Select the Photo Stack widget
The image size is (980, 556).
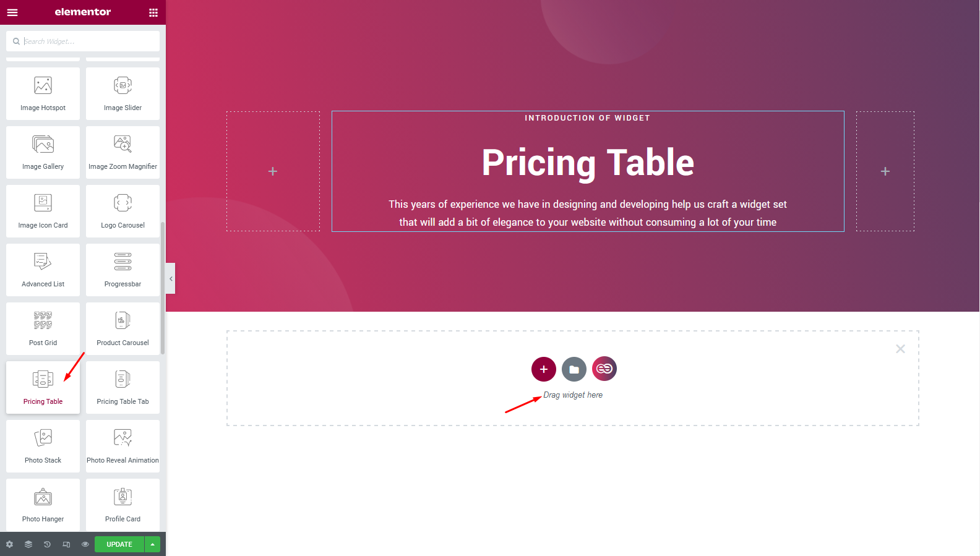pyautogui.click(x=43, y=445)
